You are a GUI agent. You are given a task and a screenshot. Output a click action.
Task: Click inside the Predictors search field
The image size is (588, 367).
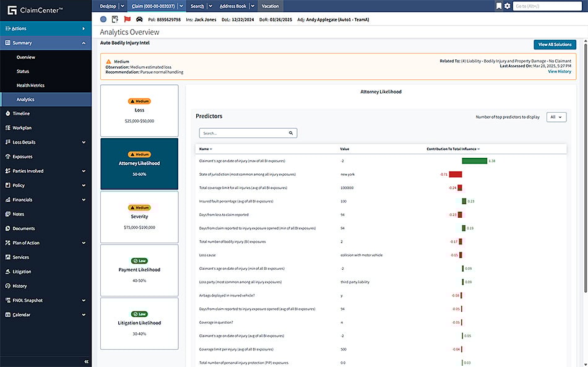[241, 132]
